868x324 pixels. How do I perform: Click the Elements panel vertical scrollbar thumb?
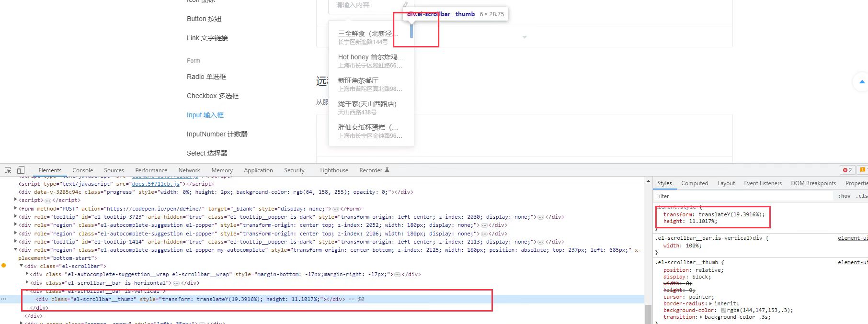pos(649,314)
